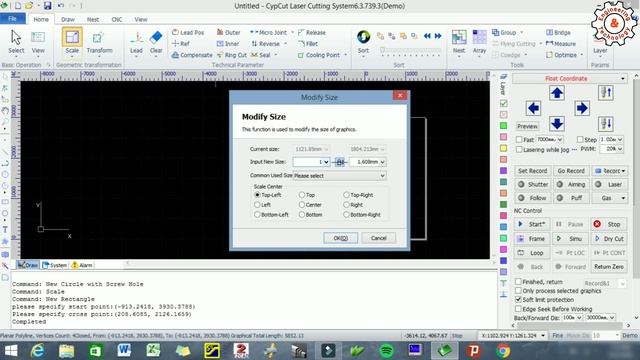Toggle Soft limit protection checkbox

[x=518, y=300]
